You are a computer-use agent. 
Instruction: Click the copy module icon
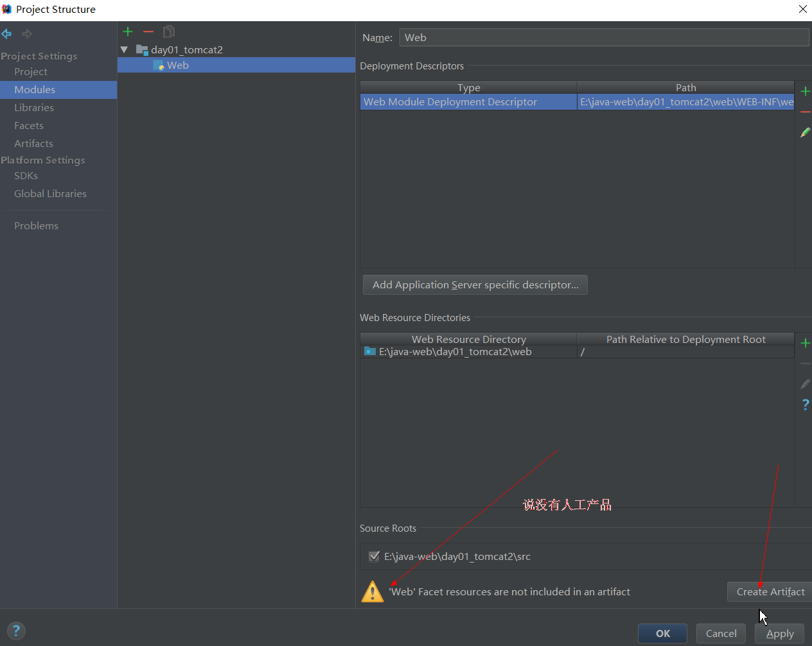[x=169, y=31]
